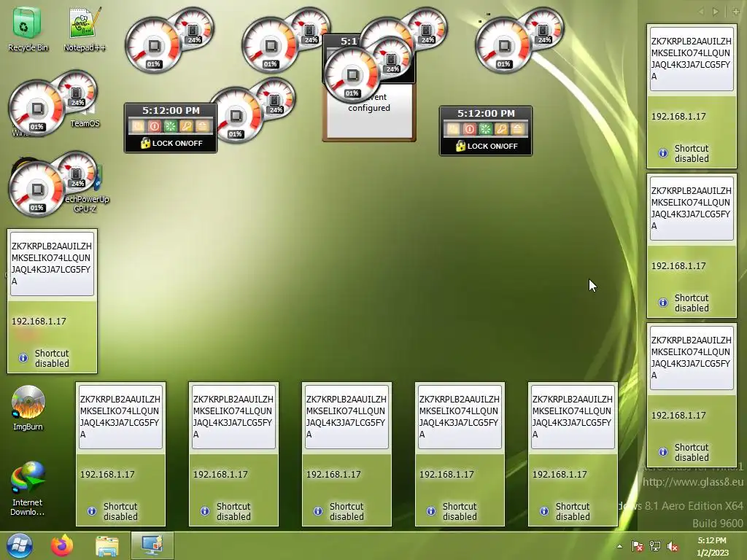This screenshot has height=560, width=747.
Task: Launch Firefox from the taskbar
Action: click(63, 545)
